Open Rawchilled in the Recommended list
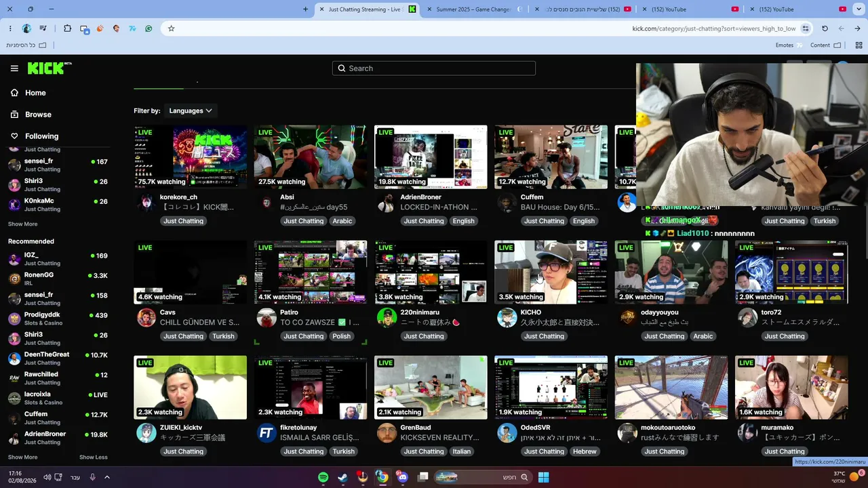This screenshot has height=488, width=868. [58, 378]
